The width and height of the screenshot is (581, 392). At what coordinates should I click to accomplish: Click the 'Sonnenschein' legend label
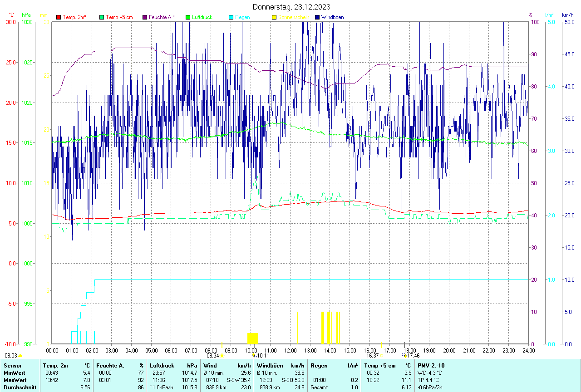294,17
